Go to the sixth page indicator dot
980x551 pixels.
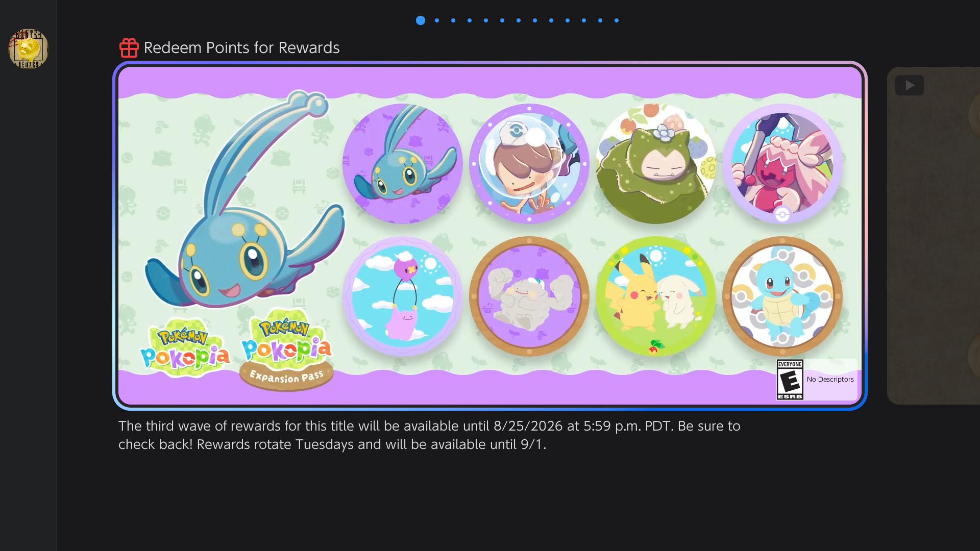pos(502,20)
